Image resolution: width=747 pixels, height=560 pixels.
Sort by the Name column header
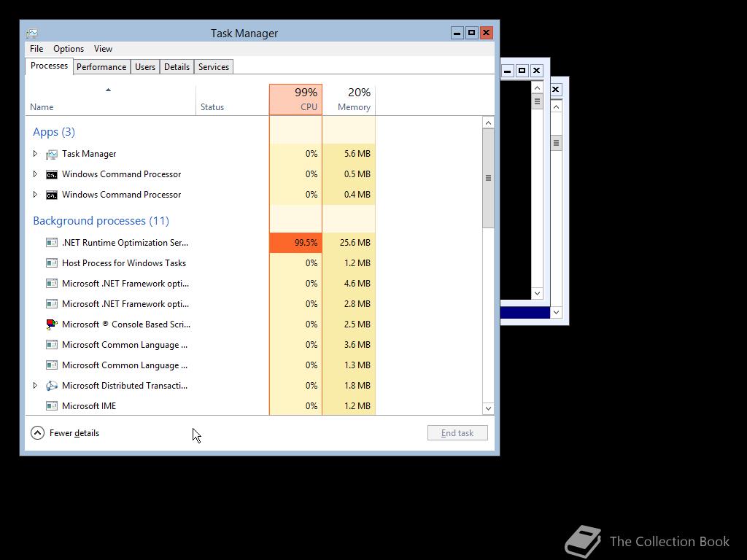click(x=110, y=100)
